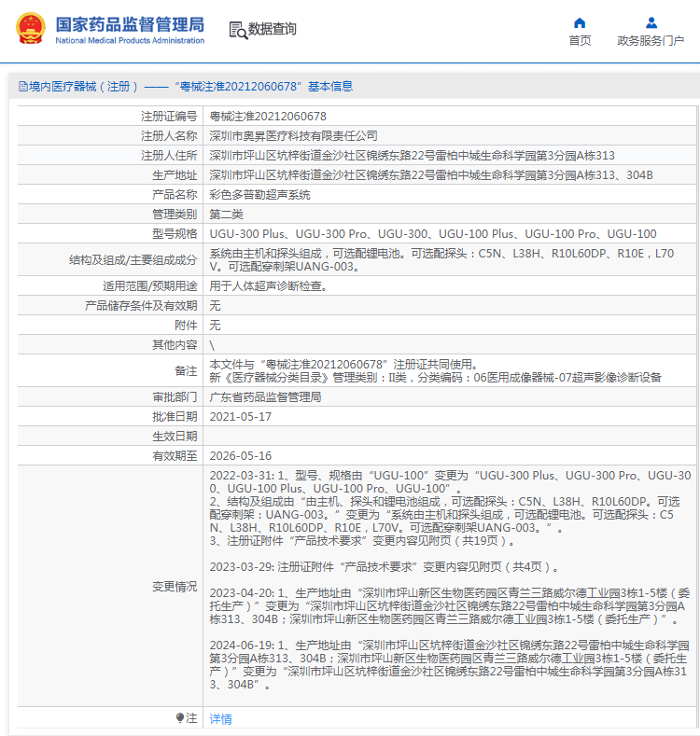Viewport: 700px width, 736px height.
Task: Click the 数据查询 heading text
Action: tap(272, 29)
